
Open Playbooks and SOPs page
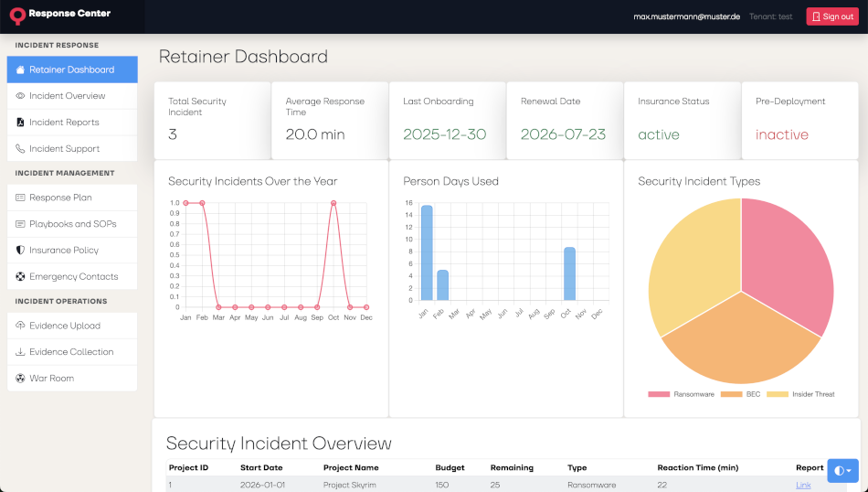(72, 224)
